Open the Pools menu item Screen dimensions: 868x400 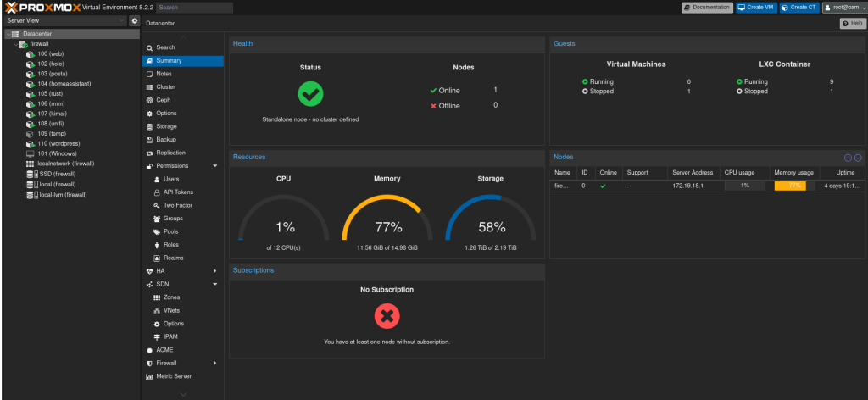[183, 232]
